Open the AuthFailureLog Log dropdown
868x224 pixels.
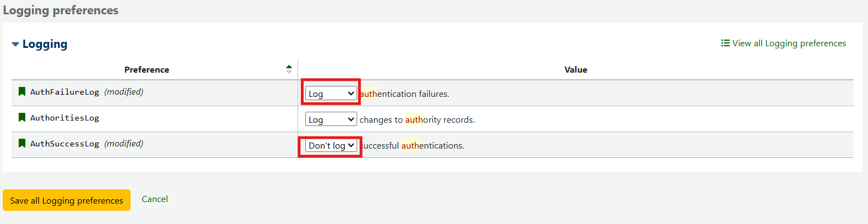[331, 94]
